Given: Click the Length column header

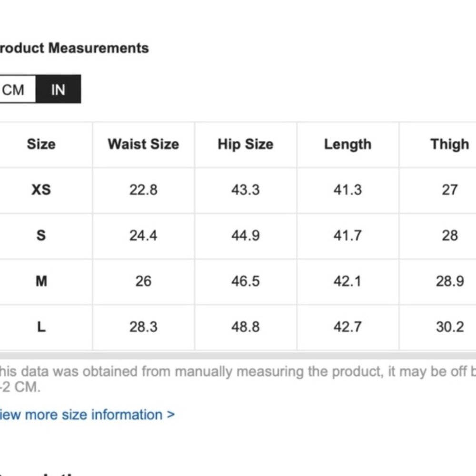Looking at the screenshot, I should click(x=347, y=144).
